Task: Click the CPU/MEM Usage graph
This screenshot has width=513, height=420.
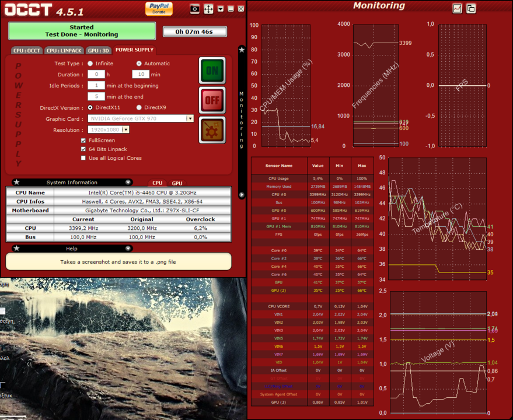Action: click(286, 86)
